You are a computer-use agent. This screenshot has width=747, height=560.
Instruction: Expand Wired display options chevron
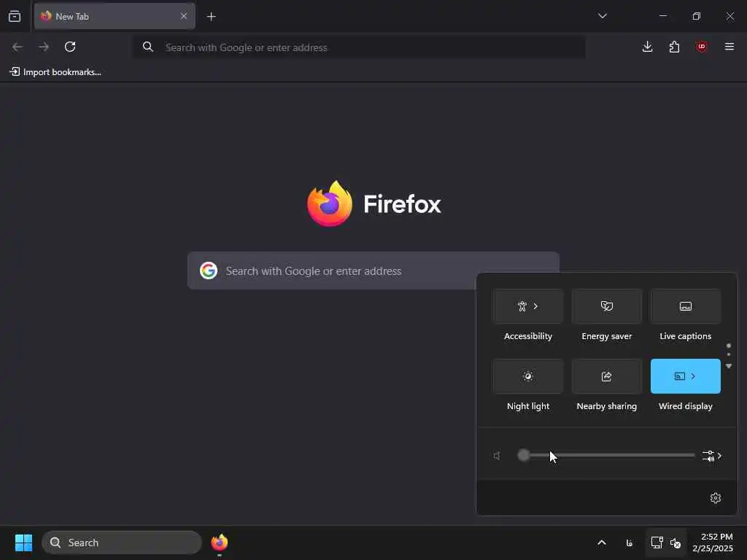[693, 376]
